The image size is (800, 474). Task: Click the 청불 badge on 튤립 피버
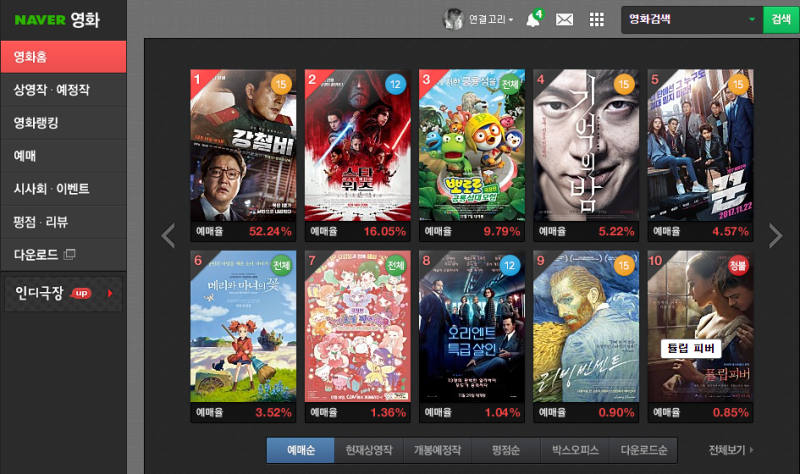coord(738,265)
